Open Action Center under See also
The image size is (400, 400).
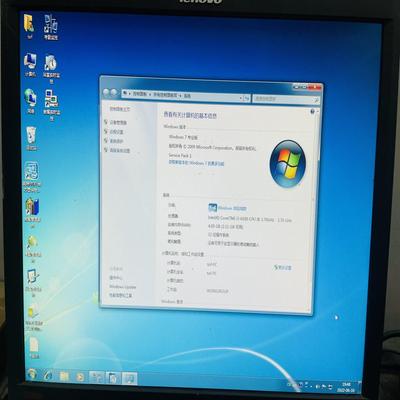pyautogui.click(x=116, y=278)
